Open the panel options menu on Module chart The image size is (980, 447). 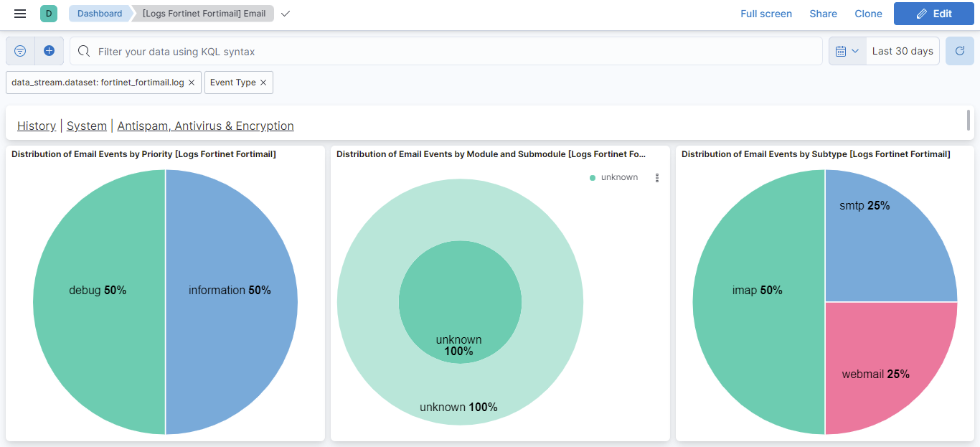tap(657, 177)
